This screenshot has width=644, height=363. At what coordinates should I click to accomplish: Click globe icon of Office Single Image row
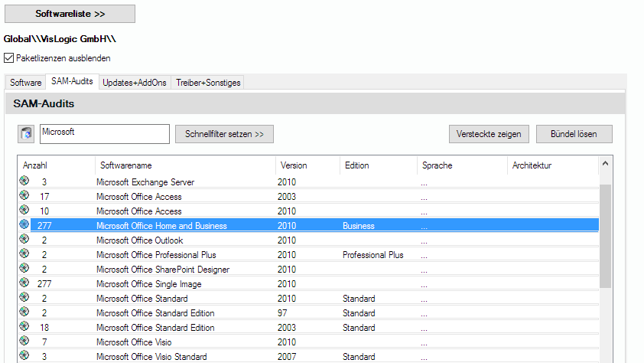pyautogui.click(x=24, y=283)
